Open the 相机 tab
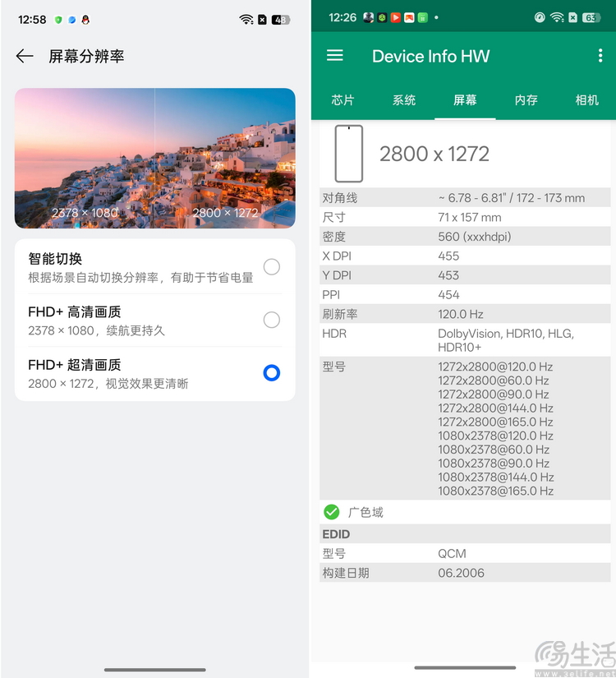 coord(586,99)
